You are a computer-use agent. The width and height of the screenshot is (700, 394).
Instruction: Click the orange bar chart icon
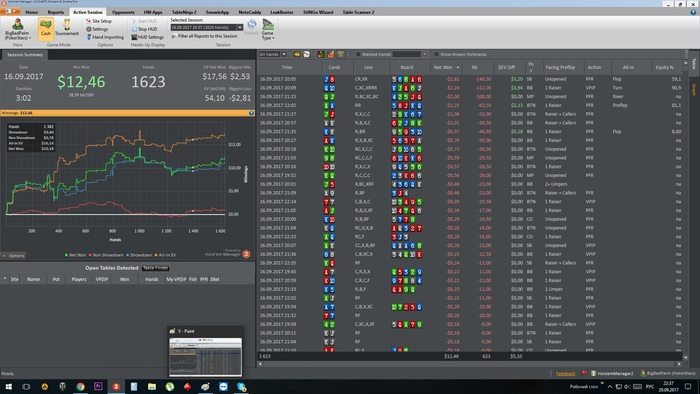tap(331, 54)
